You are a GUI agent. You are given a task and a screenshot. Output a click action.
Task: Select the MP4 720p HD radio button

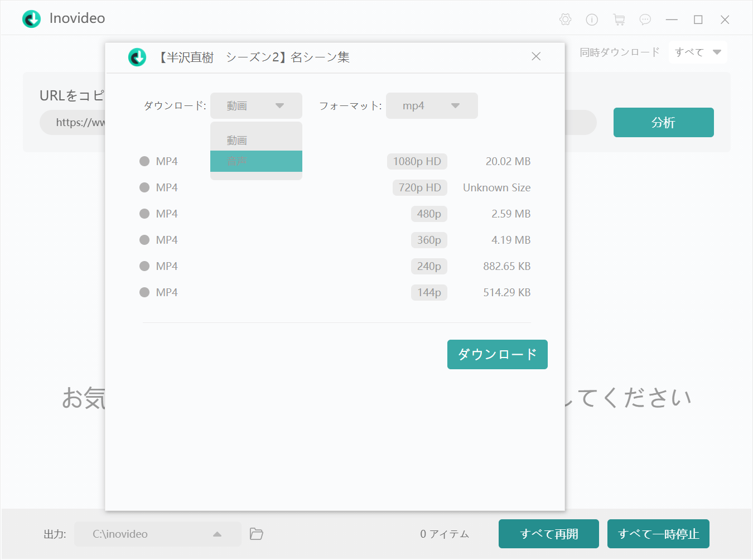pos(144,187)
